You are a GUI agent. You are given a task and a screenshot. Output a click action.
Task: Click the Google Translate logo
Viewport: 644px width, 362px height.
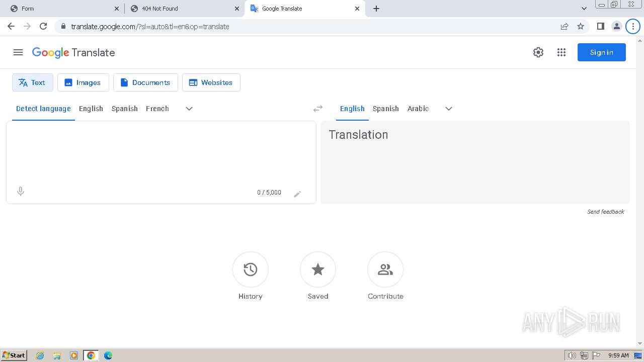tap(73, 52)
